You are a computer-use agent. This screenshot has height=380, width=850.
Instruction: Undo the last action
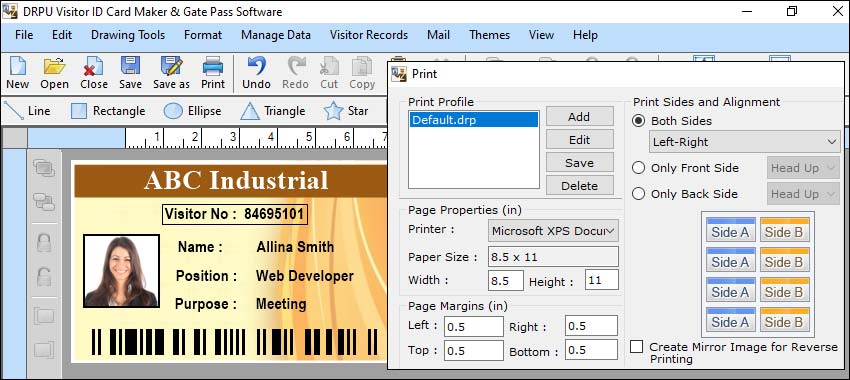(x=256, y=72)
